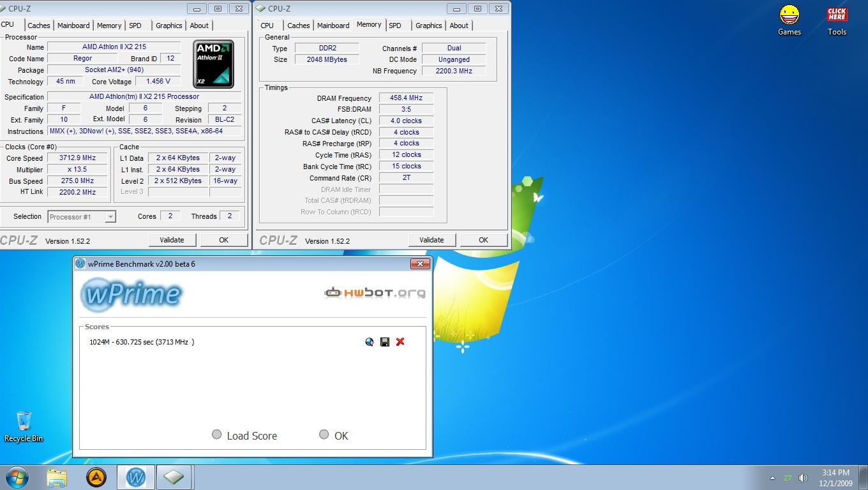The width and height of the screenshot is (868, 490).
Task: Open the Tools Click Here desktop icon
Action: 837,20
